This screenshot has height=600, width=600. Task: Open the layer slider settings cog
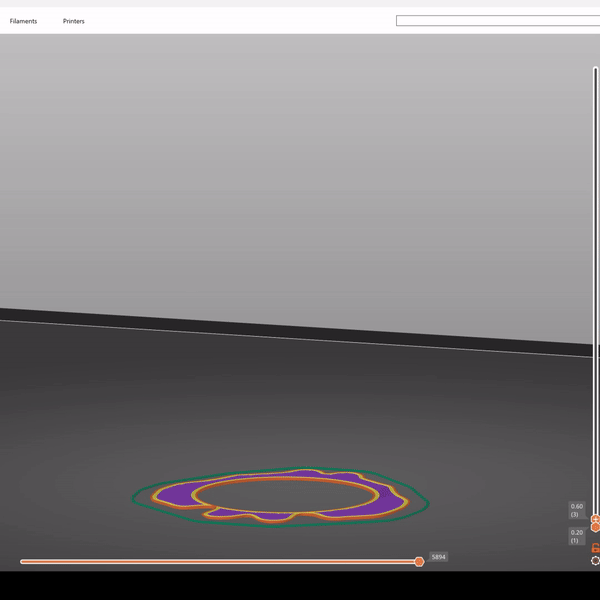595,561
